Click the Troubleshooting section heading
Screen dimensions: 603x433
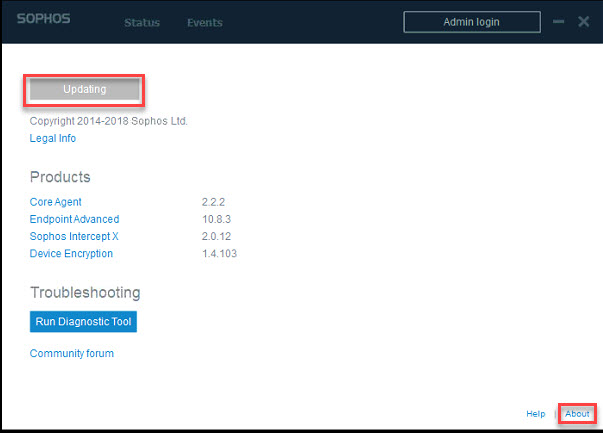pyautogui.click(x=85, y=293)
